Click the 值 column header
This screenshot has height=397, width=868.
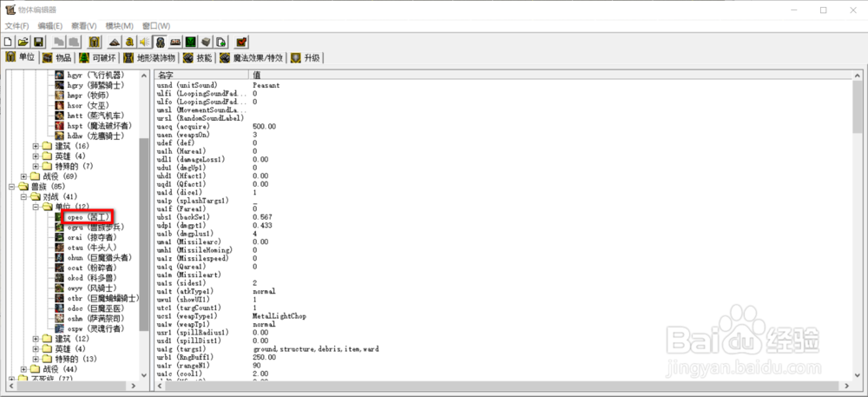tap(550, 75)
